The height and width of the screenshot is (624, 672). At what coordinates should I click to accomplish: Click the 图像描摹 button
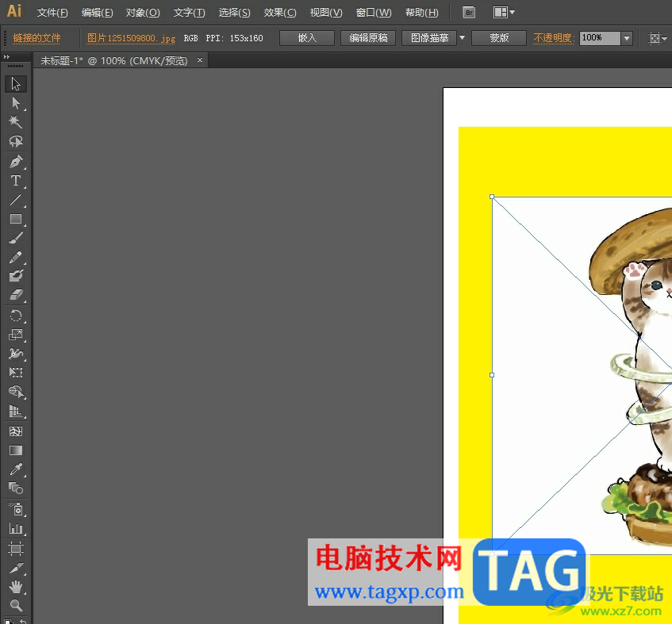[429, 38]
